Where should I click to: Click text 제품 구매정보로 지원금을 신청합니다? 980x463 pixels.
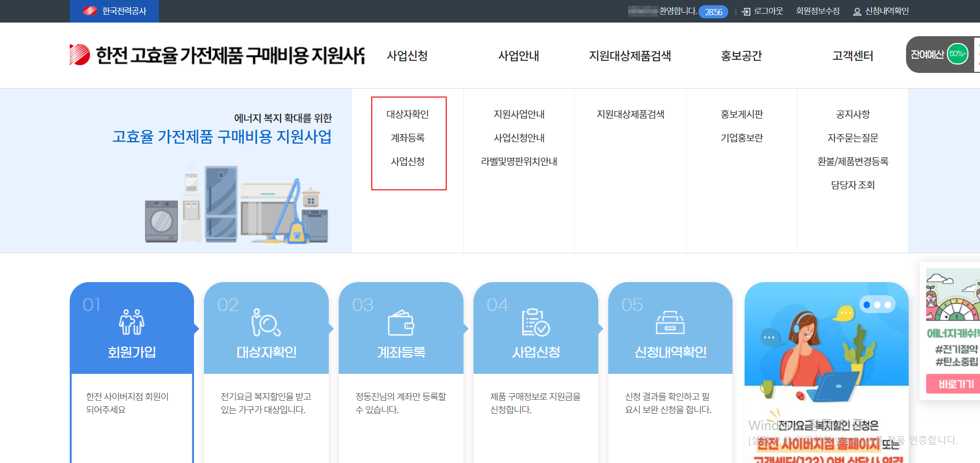tap(535, 403)
